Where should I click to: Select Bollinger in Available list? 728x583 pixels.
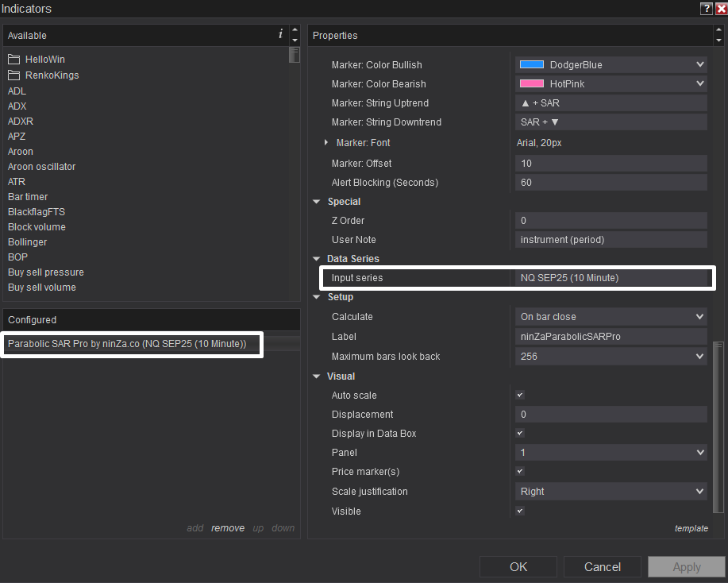[x=28, y=242]
